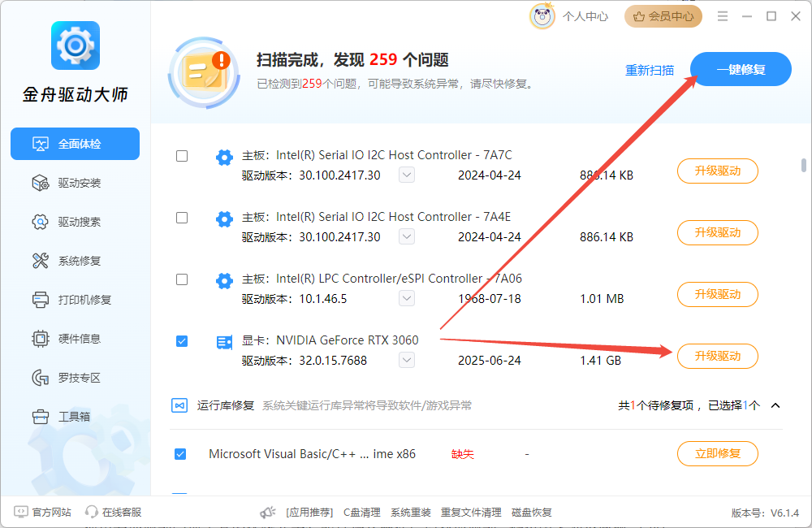Open the hamburger menu icon
Screen dimensions: 812x528
click(x=722, y=15)
